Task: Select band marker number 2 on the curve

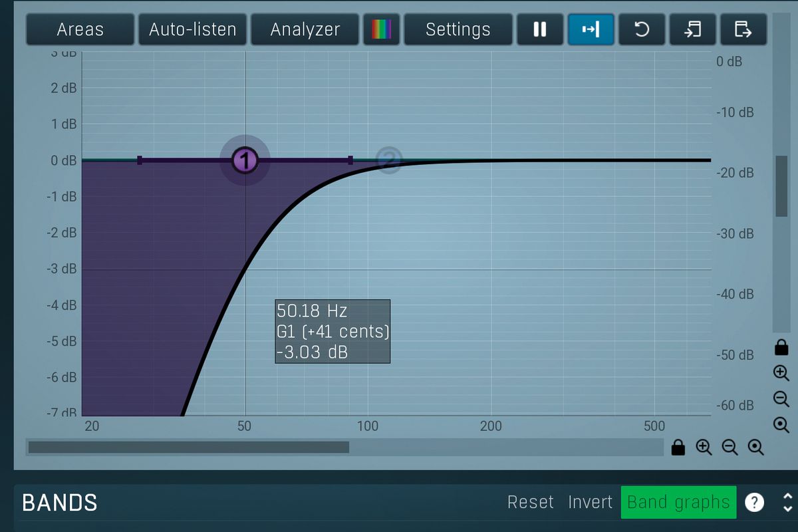Action: (389, 160)
